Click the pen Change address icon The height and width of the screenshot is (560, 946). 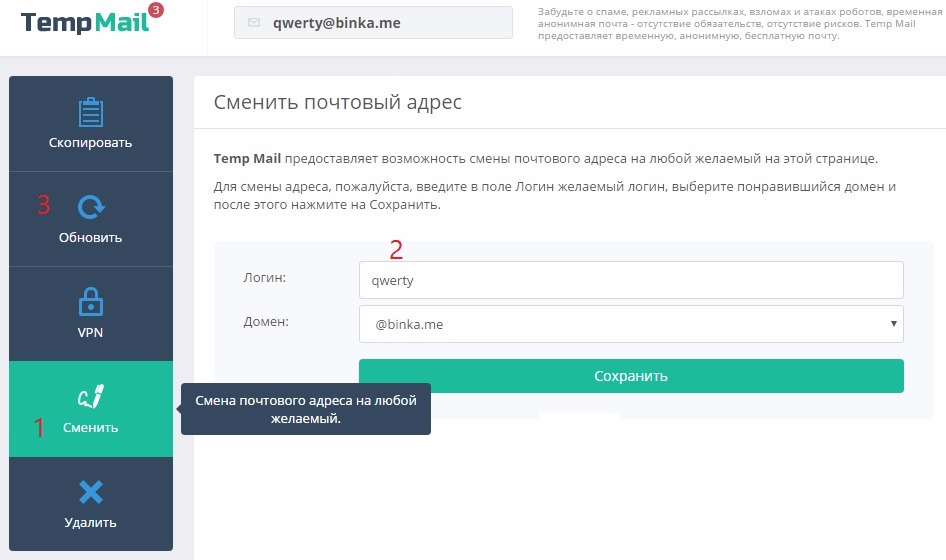(x=91, y=397)
